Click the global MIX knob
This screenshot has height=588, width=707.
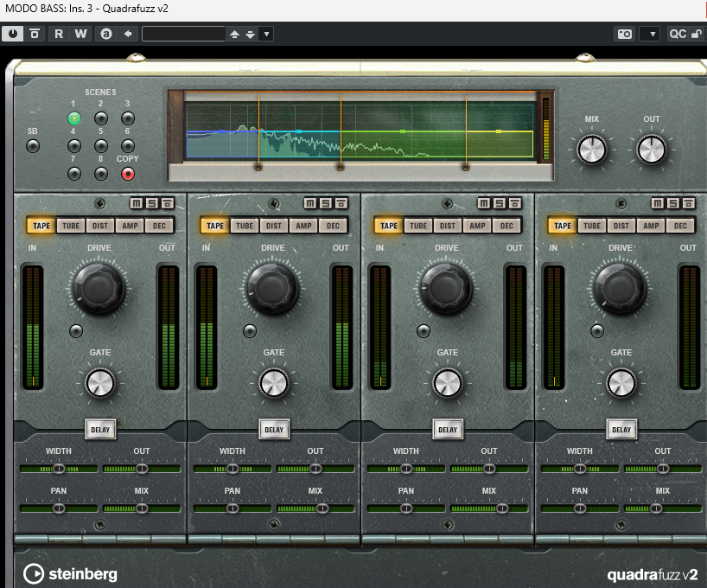[591, 150]
